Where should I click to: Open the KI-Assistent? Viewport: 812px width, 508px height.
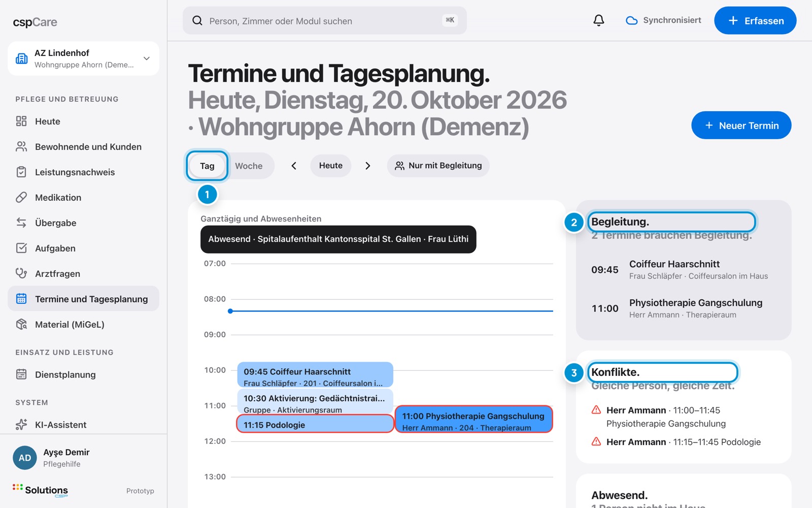tap(83, 425)
